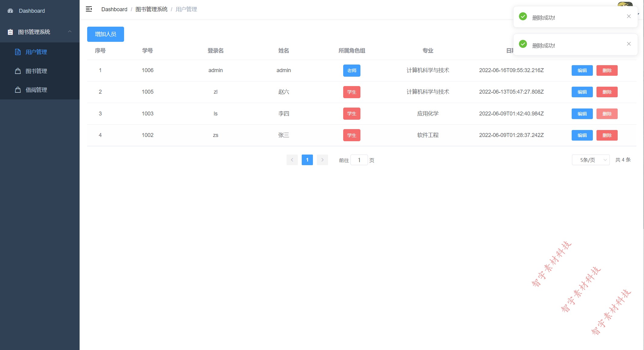Click the 前往 page number input field

tap(359, 160)
